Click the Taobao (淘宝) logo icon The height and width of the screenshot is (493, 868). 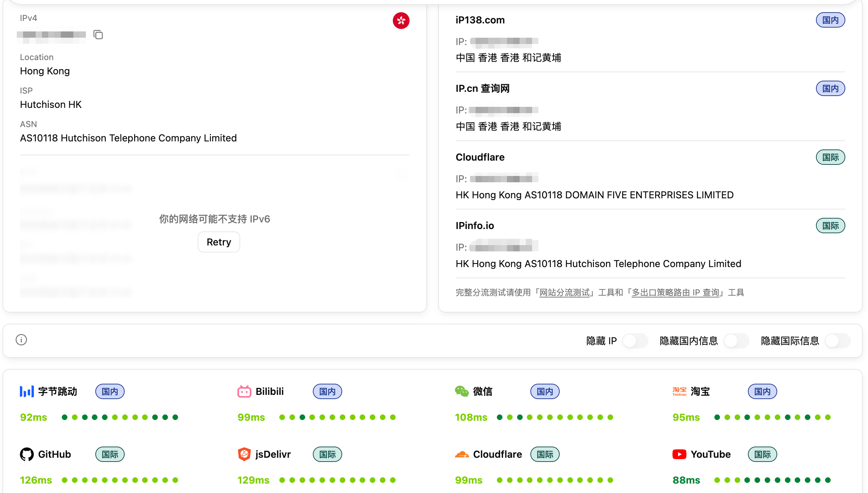click(x=679, y=391)
